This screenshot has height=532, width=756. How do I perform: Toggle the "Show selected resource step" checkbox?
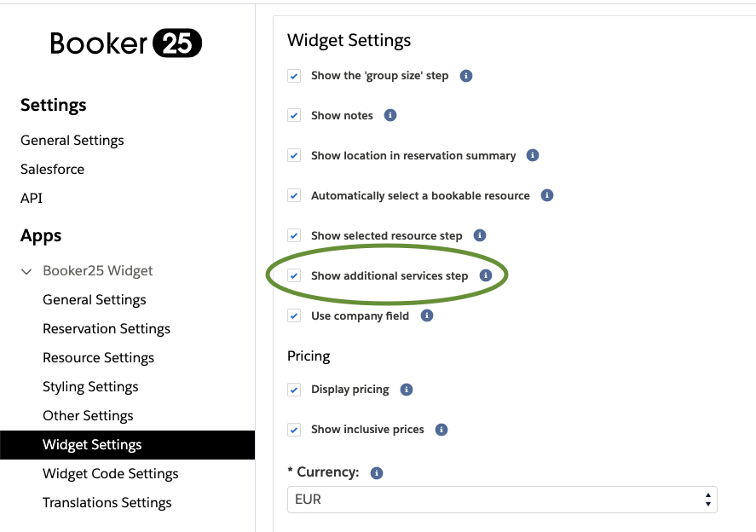coord(294,235)
